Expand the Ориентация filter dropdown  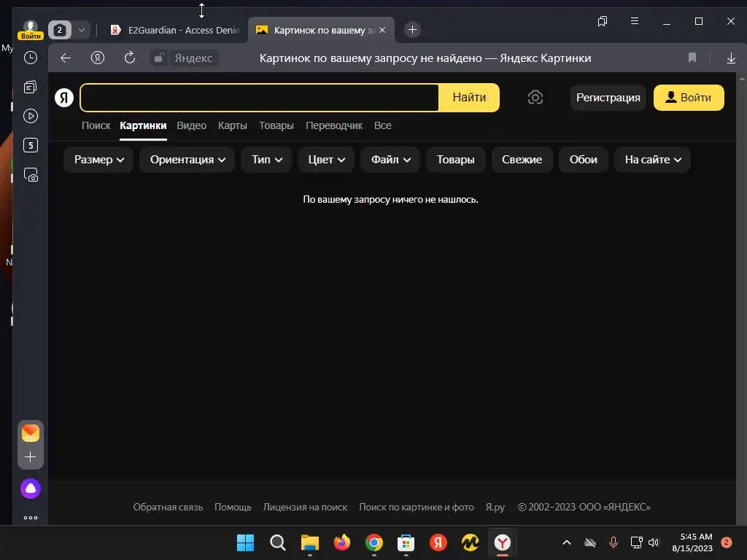click(187, 160)
